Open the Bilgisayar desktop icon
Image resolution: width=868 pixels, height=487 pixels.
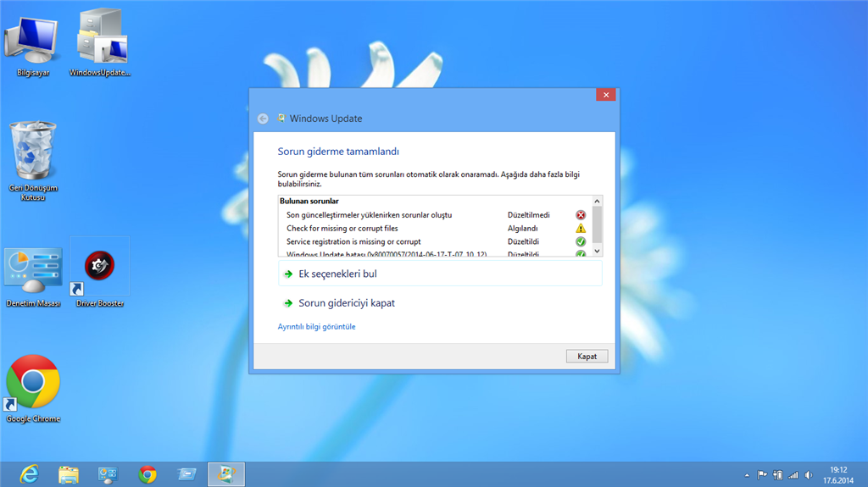point(33,46)
